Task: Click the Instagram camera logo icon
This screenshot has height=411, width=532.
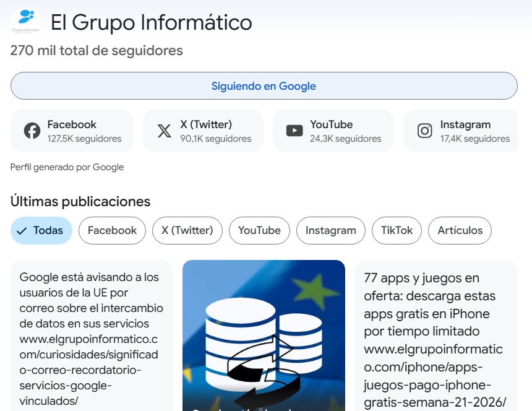Action: [425, 131]
